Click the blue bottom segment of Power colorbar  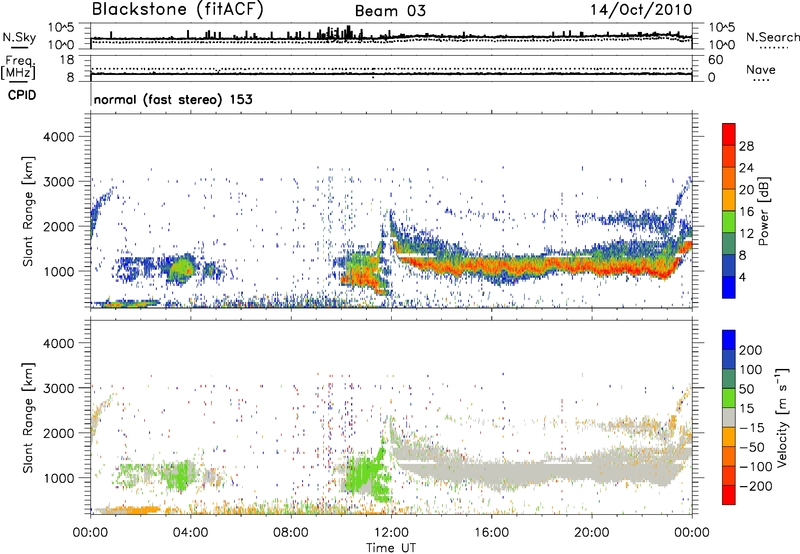[x=728, y=287]
